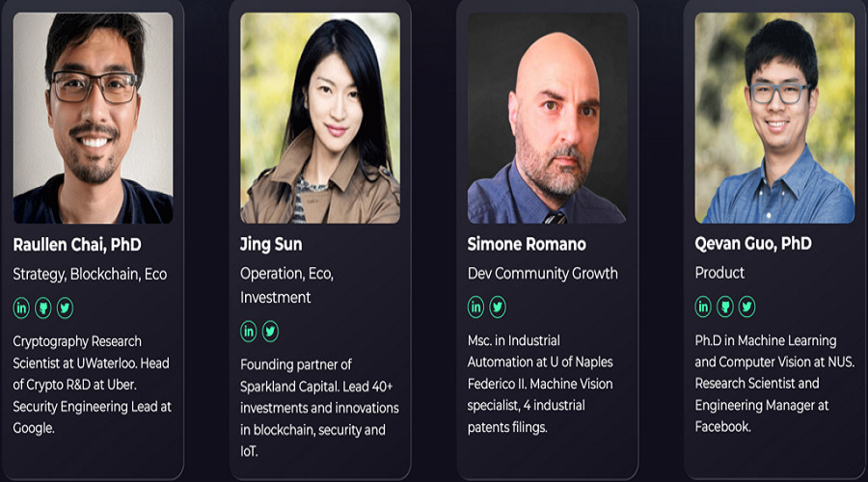Click Jing Sun's profile photo
868x482 pixels.
pos(320,118)
